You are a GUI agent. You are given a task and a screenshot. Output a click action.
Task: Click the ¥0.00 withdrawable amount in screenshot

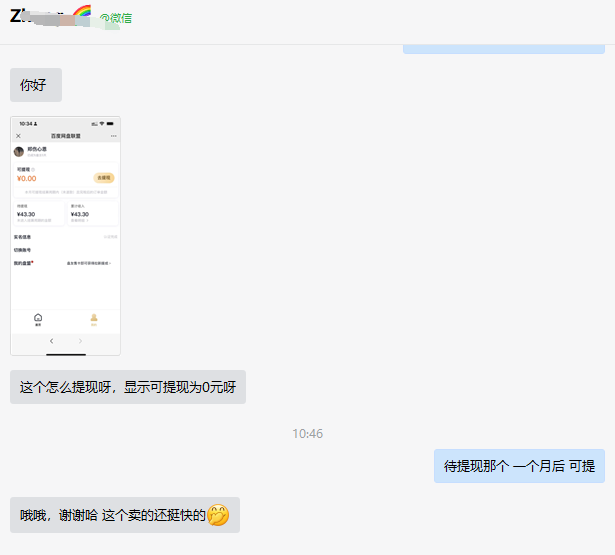[27, 179]
